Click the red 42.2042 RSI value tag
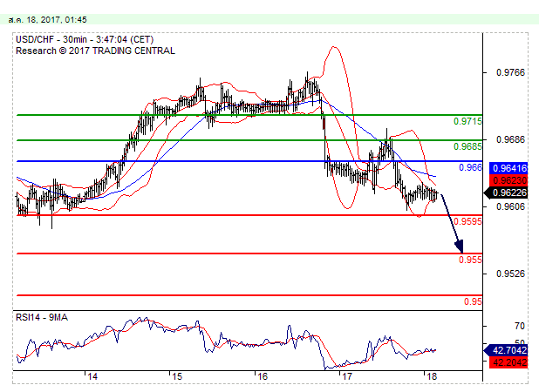The image size is (539, 392). (508, 362)
